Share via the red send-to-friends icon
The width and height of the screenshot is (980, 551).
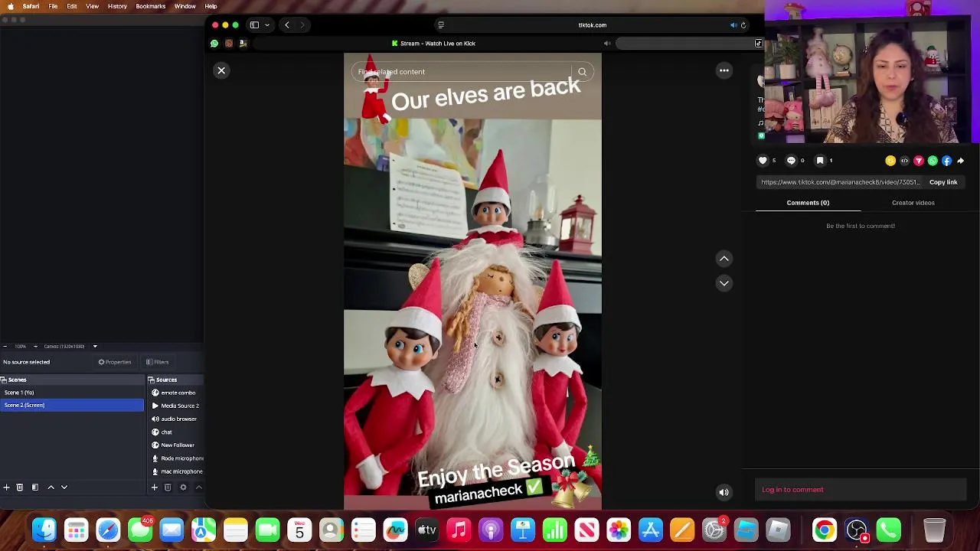coord(919,161)
